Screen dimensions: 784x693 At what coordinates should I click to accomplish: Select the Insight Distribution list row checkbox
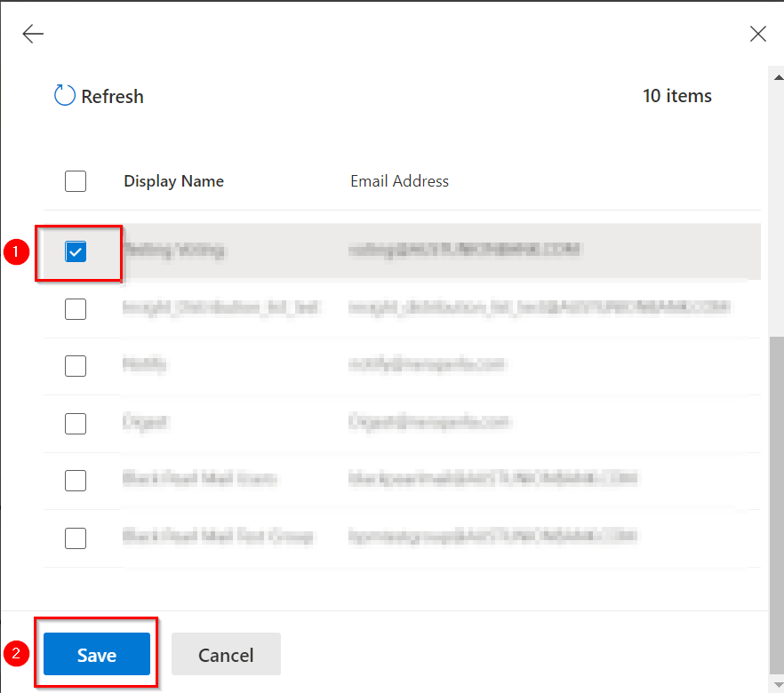pos(76,309)
